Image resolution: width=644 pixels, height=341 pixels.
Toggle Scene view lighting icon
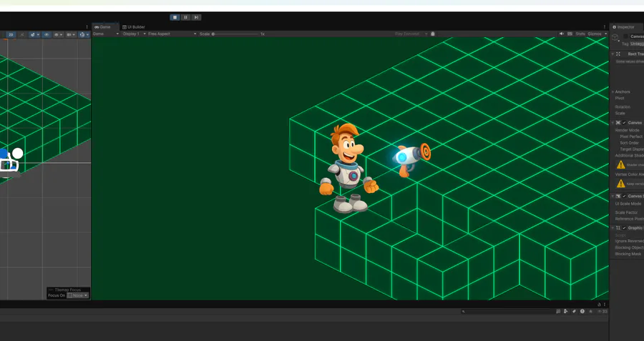[22, 35]
